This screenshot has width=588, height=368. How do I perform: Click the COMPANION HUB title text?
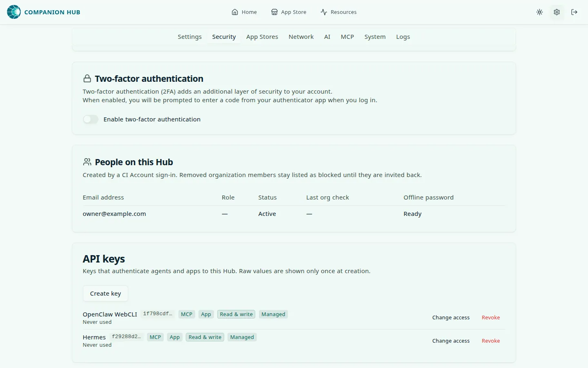click(x=52, y=12)
